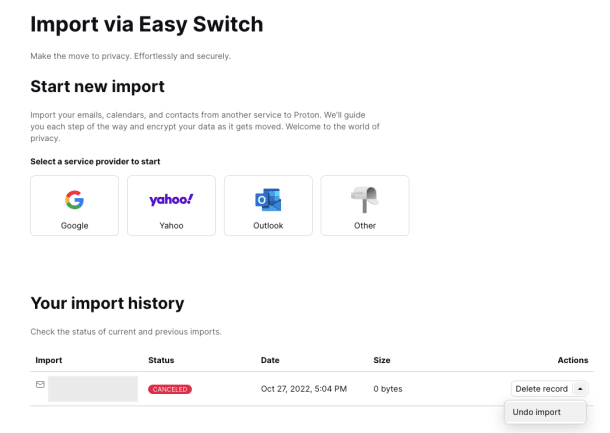The width and height of the screenshot is (610, 433).
Task: Collapse the Delete record dropdown arrow
Action: pos(580,389)
